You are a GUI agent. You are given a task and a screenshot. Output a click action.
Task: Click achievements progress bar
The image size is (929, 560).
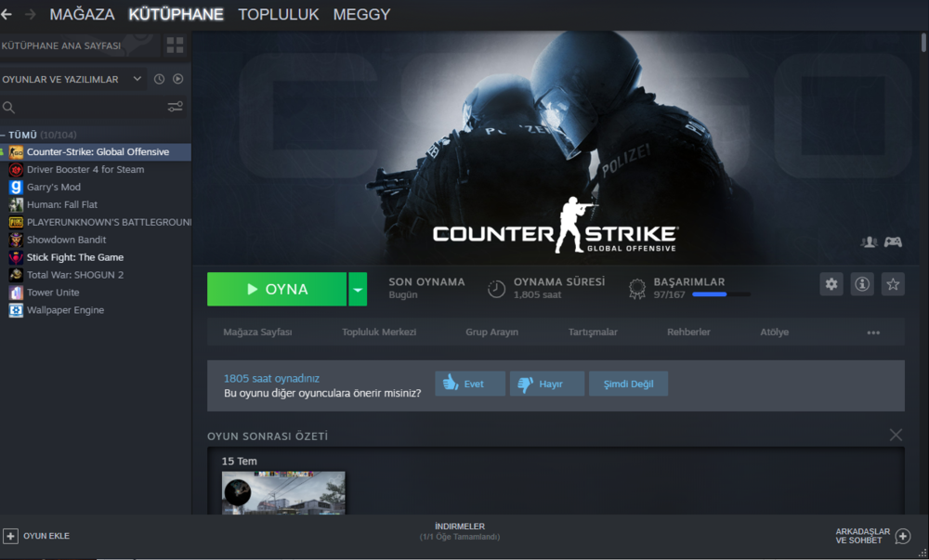pos(721,294)
